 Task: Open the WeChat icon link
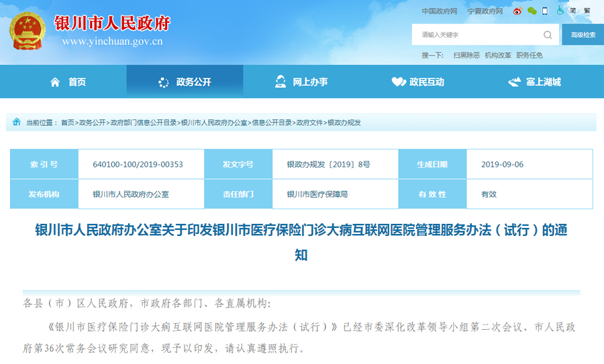(532, 11)
